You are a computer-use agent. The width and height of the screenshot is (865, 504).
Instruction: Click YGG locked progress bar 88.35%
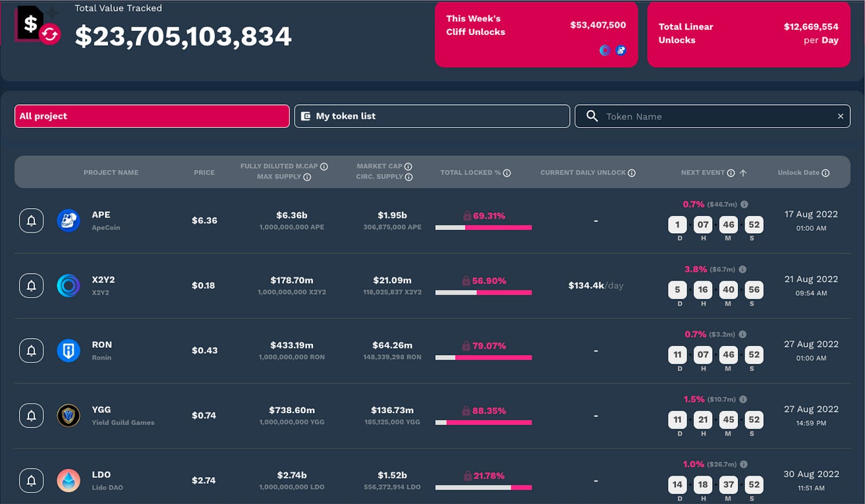coord(484,423)
